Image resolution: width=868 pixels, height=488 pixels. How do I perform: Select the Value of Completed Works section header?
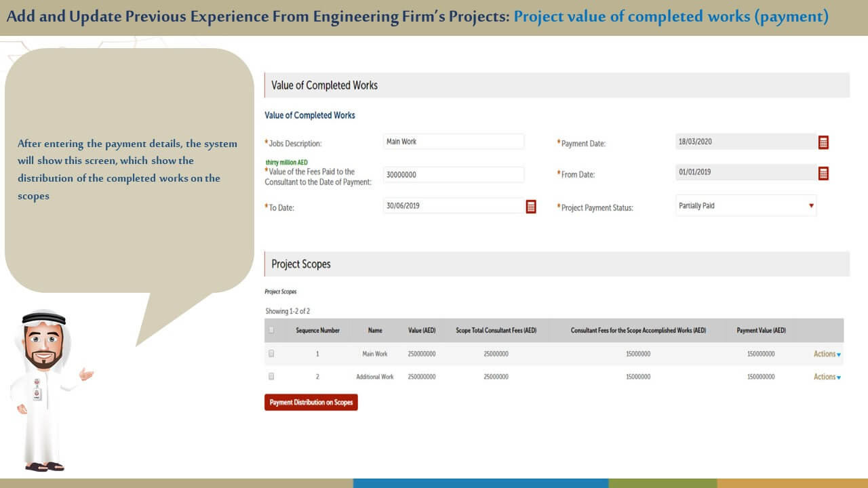click(x=324, y=85)
